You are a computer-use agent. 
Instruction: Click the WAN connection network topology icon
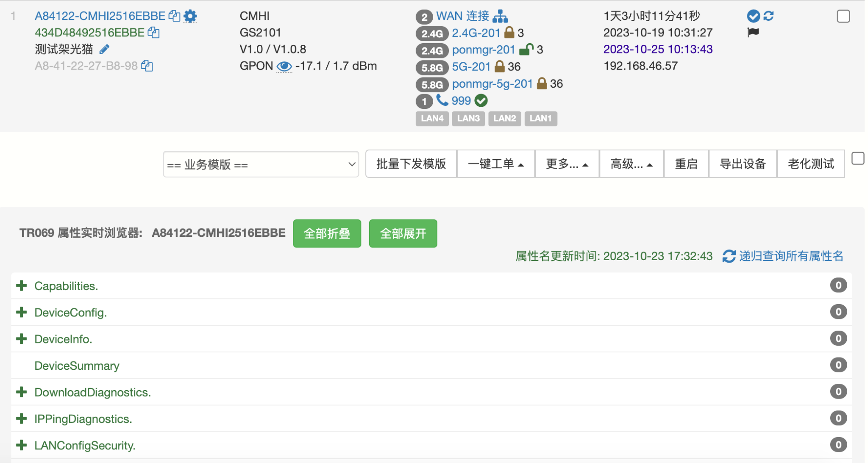[500, 16]
